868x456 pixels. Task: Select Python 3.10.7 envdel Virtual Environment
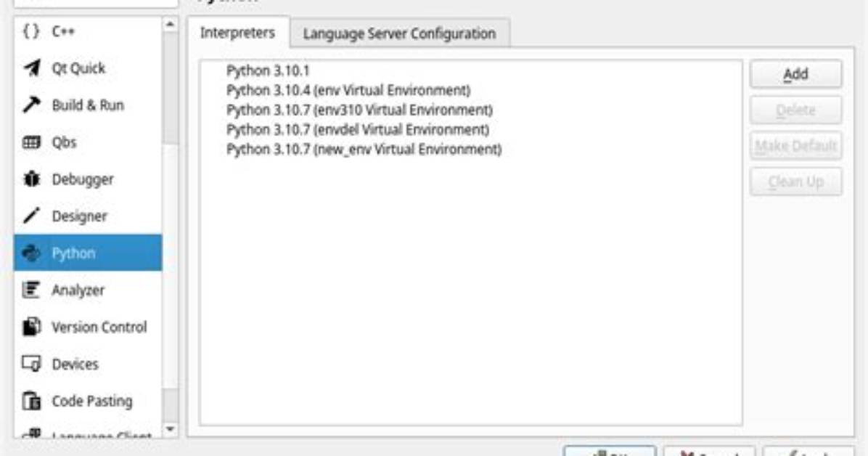(x=358, y=130)
